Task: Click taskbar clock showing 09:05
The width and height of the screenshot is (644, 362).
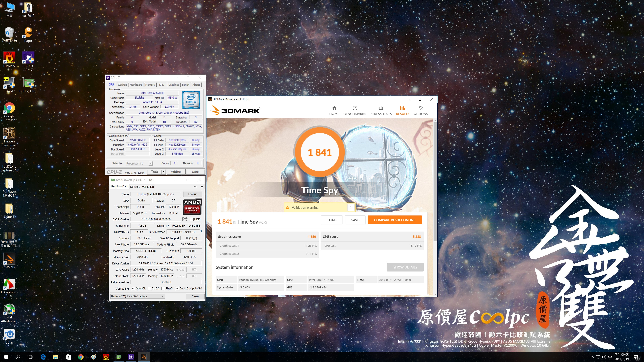Action: (622, 357)
